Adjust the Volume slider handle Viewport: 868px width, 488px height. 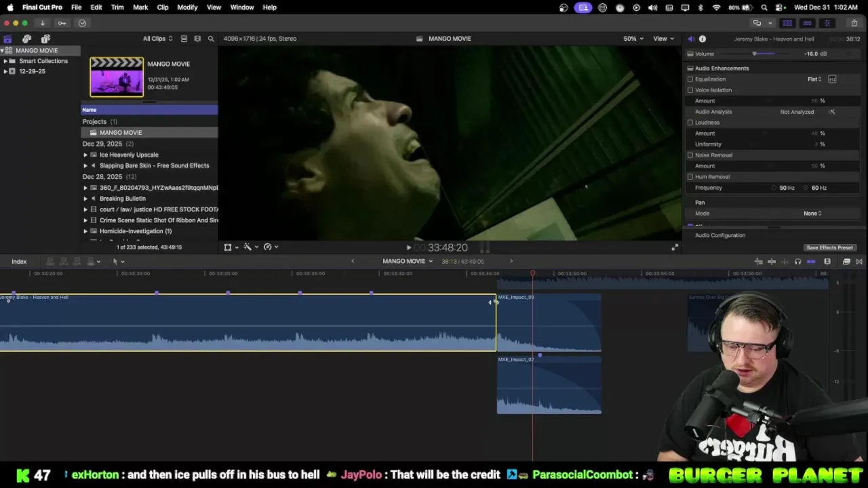click(755, 54)
